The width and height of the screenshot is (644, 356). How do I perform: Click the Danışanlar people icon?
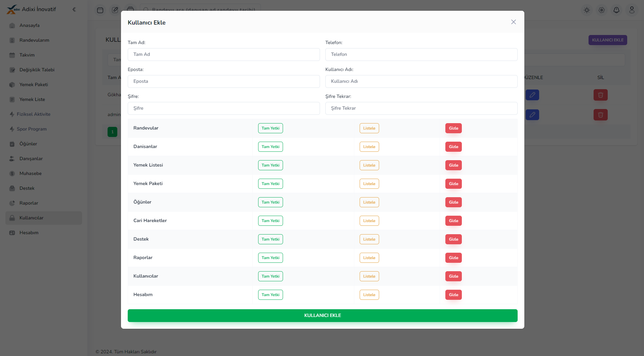12,159
